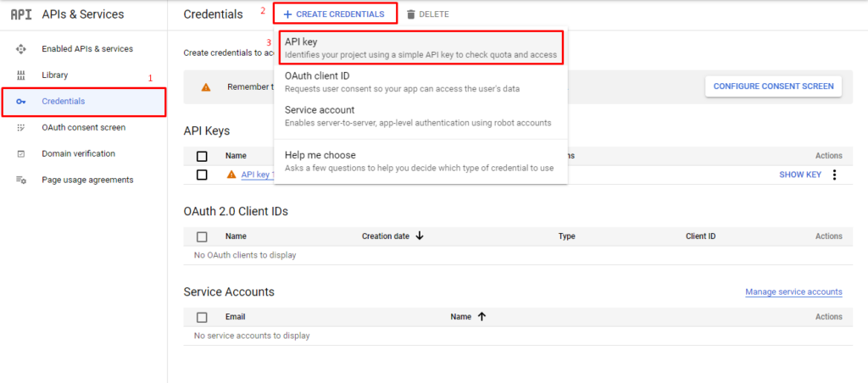Click the APIs & Services title

[x=83, y=14]
